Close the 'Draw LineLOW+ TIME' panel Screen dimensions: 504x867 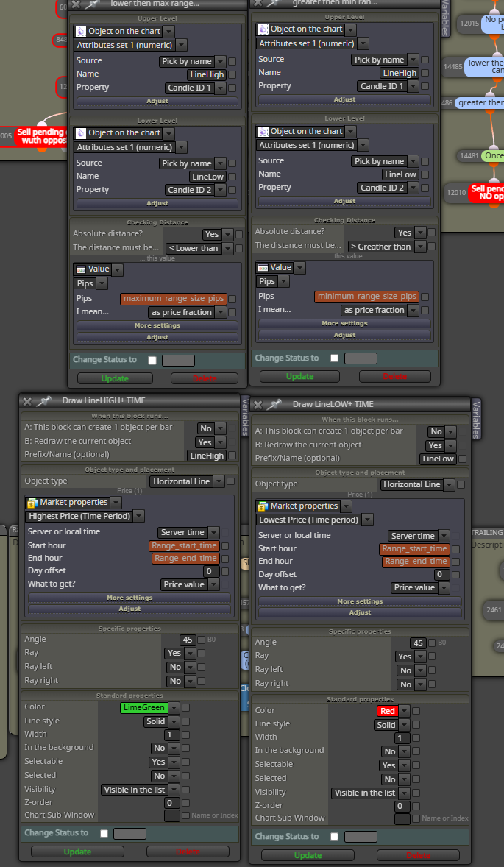click(x=258, y=404)
